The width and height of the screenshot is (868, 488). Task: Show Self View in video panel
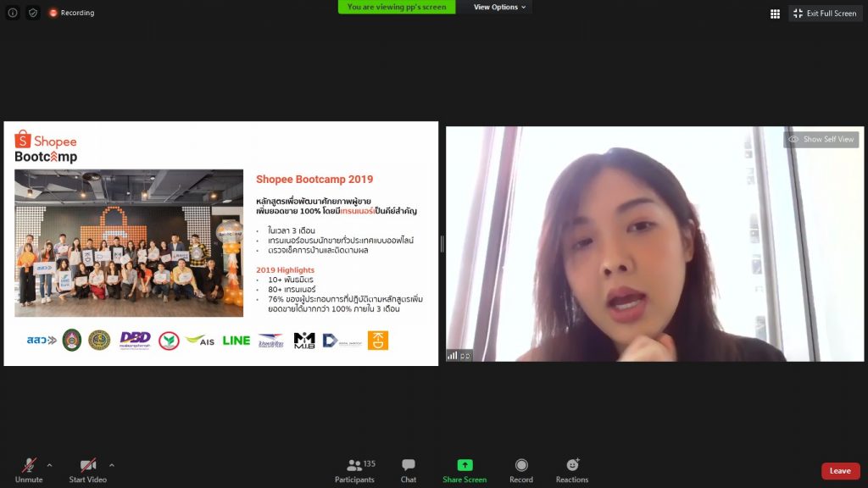(x=821, y=140)
